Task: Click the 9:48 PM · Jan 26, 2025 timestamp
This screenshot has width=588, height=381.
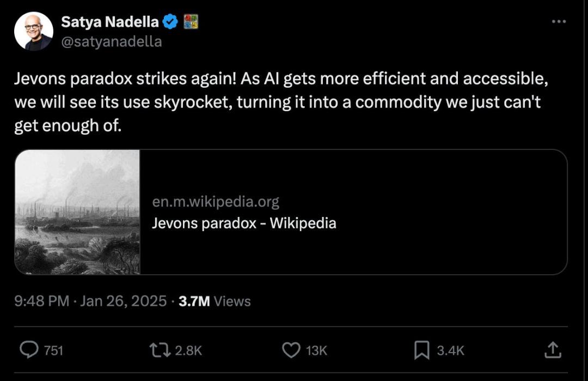Action: pyautogui.click(x=90, y=301)
